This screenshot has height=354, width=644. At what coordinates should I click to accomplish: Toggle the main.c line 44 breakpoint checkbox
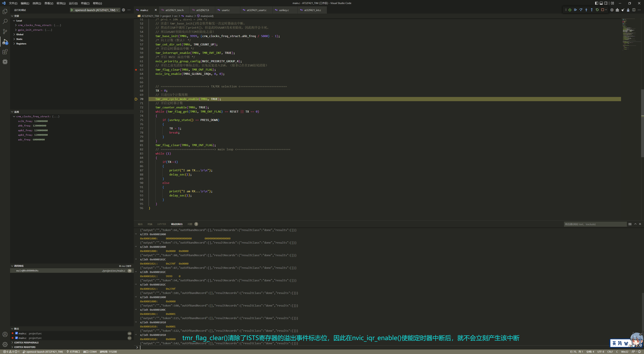[x=16, y=333]
